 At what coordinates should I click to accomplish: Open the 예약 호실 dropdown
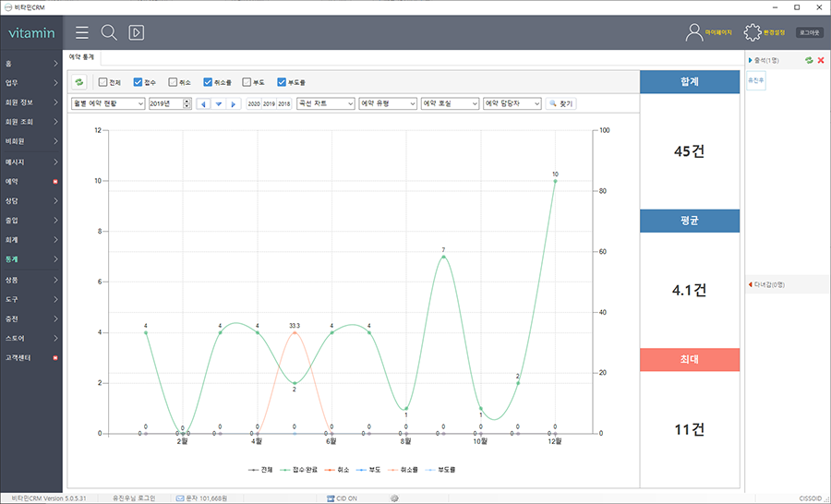click(450, 104)
